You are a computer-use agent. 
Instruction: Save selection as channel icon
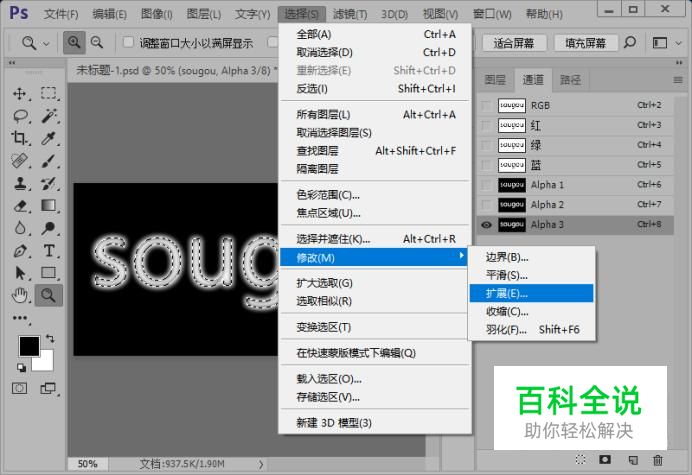click(x=605, y=460)
